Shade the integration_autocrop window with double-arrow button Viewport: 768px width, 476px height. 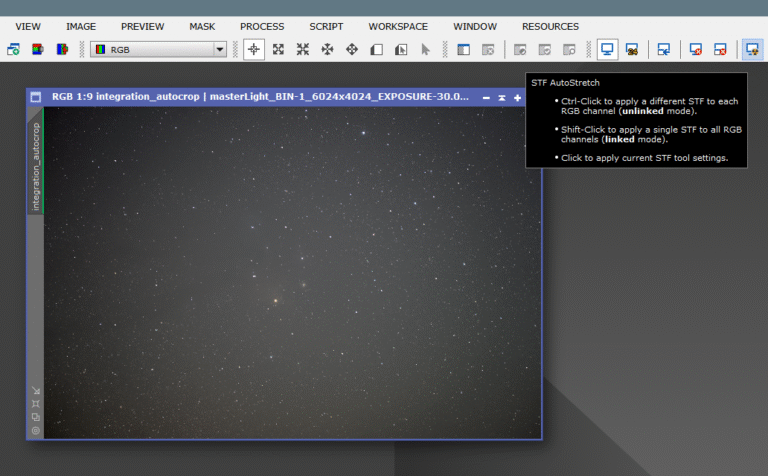coord(502,98)
